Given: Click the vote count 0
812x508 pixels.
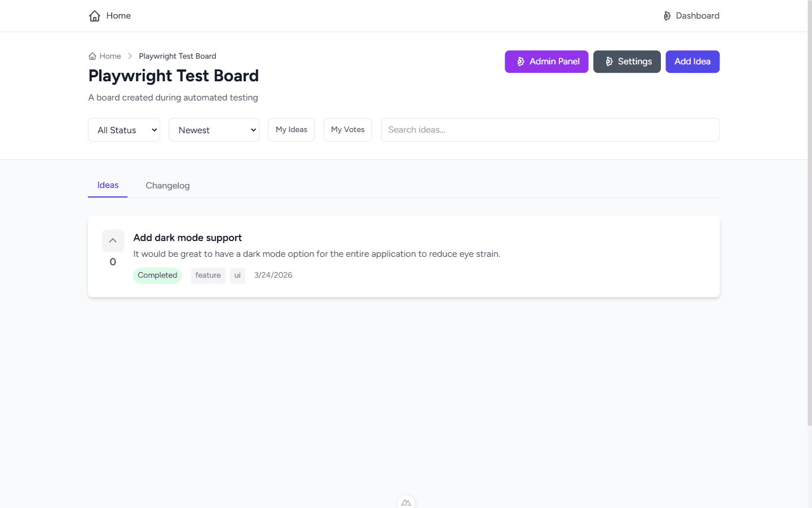Looking at the screenshot, I should tap(113, 262).
